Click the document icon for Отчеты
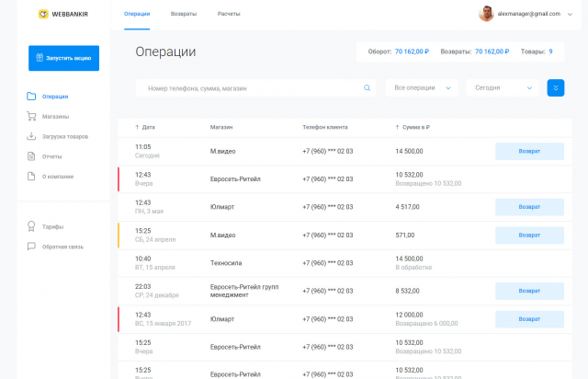 pyautogui.click(x=31, y=156)
